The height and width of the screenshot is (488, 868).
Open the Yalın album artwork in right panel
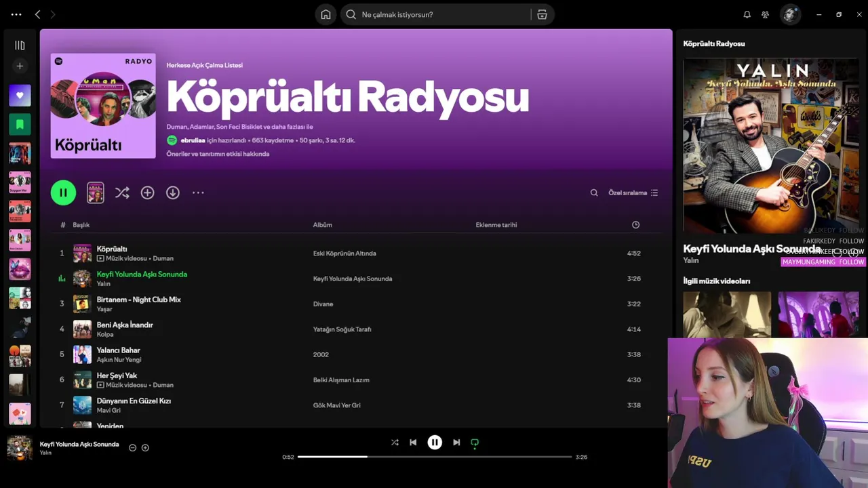[771, 146]
